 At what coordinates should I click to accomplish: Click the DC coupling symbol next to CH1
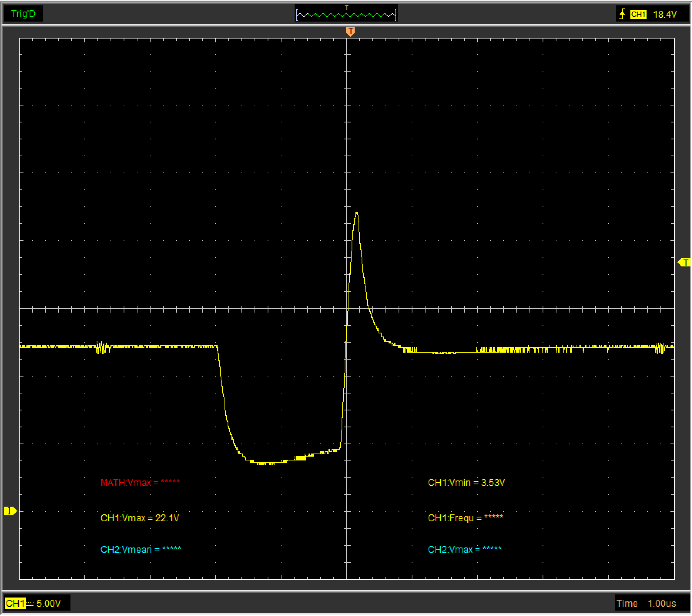point(30,603)
